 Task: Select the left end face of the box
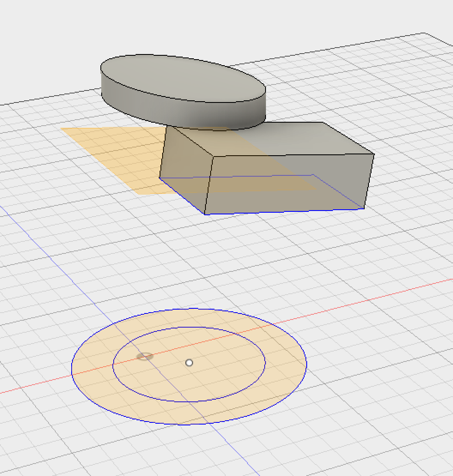(185, 170)
